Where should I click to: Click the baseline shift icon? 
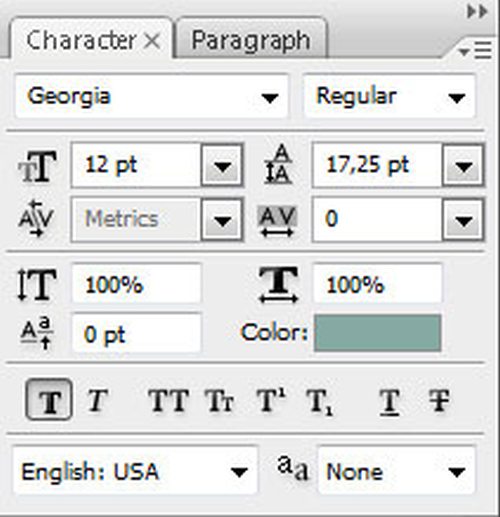pyautogui.click(x=37, y=333)
